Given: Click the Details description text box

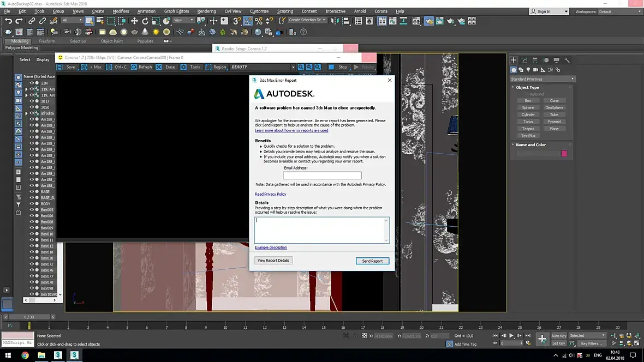Looking at the screenshot, I should pos(321,230).
